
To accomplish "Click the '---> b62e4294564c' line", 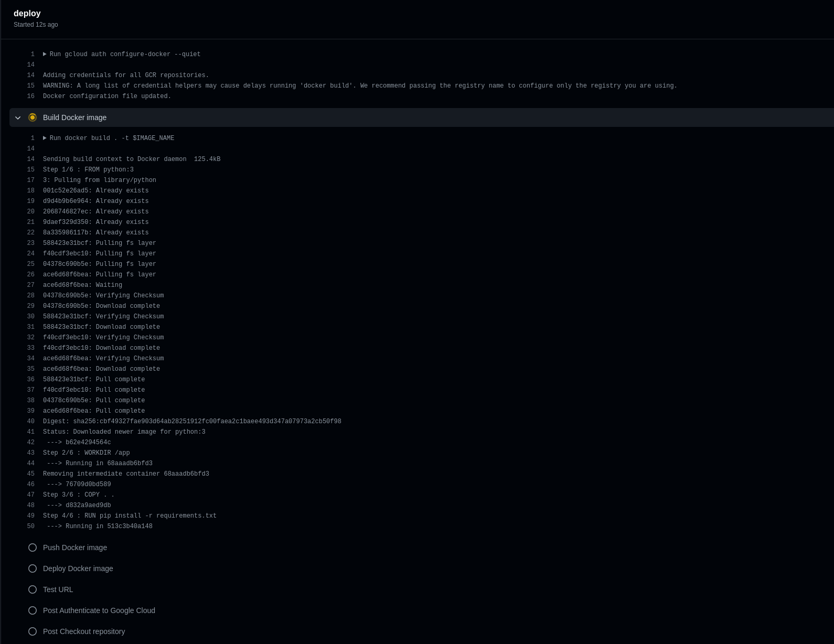I will tap(79, 442).
